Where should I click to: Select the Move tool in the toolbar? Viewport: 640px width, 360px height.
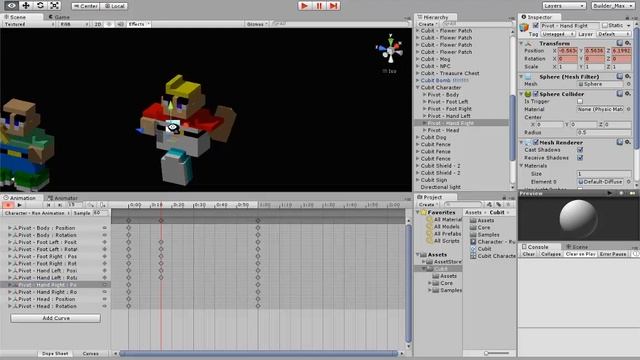click(25, 6)
